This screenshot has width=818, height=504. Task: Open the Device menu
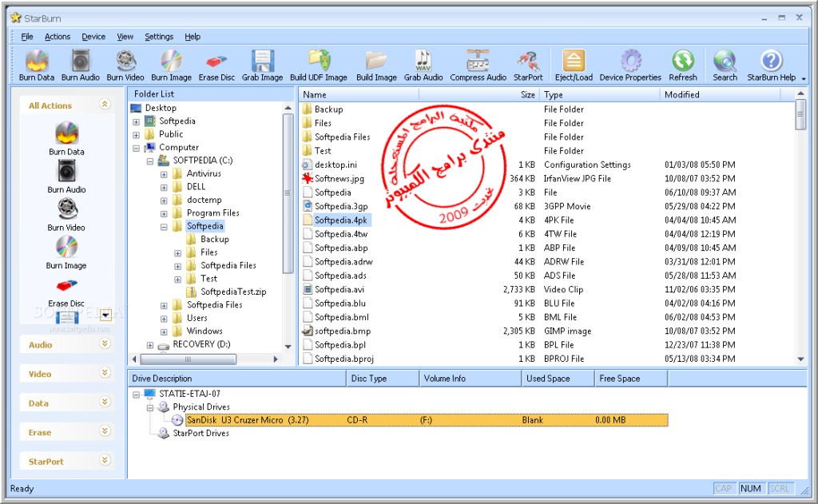coord(93,37)
